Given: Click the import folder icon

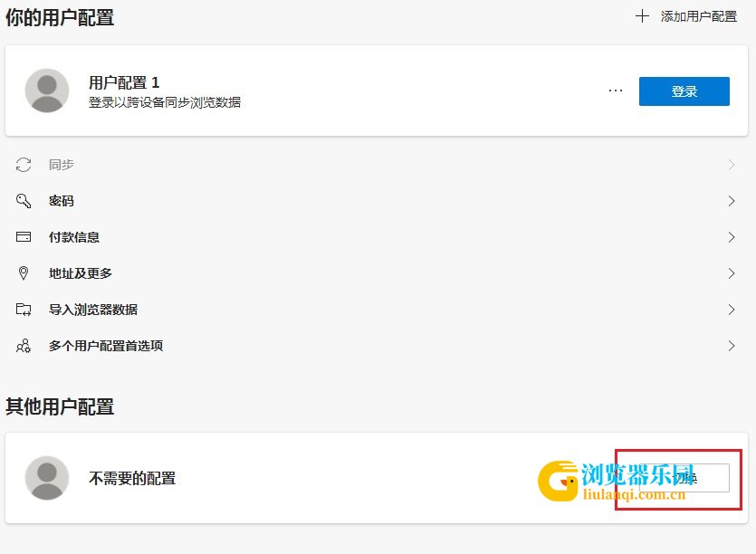Looking at the screenshot, I should (24, 309).
